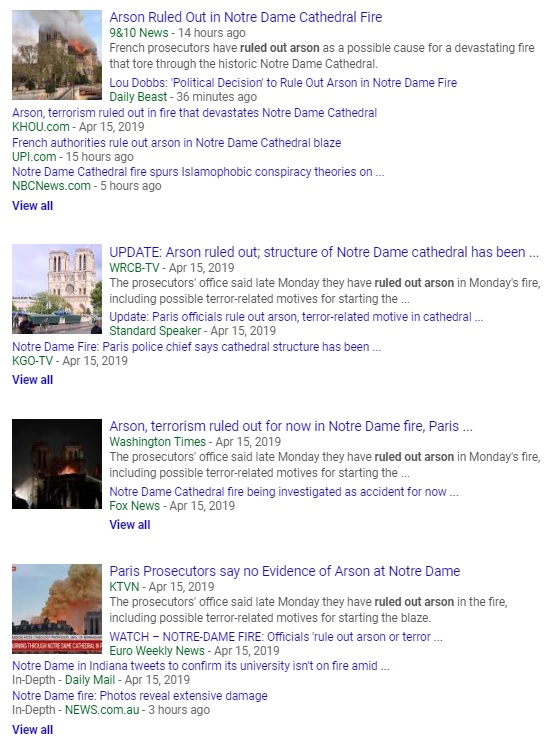This screenshot has width=553, height=745.
Task: Open 'Arson Ruled Out in Notre Dame Cathedral Fire' headline
Action: tap(246, 17)
